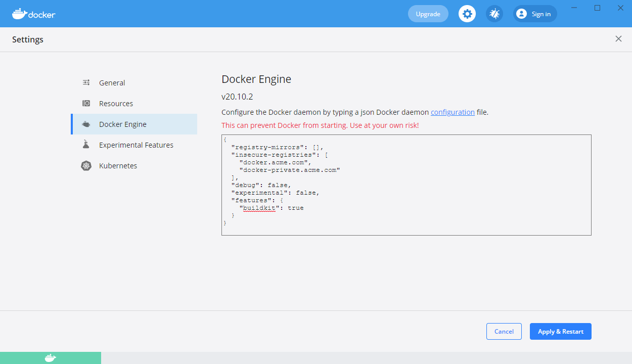The width and height of the screenshot is (632, 364).
Task: Cancel the settings changes
Action: [x=504, y=332]
